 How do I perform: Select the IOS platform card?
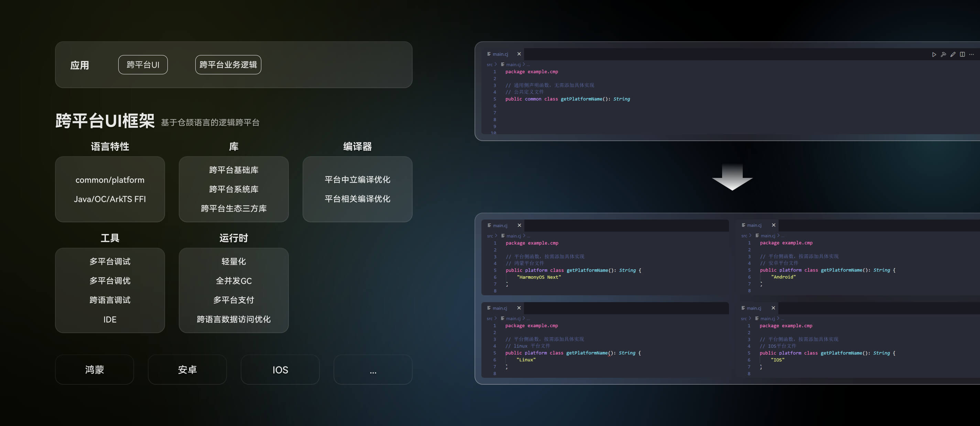pos(280,370)
